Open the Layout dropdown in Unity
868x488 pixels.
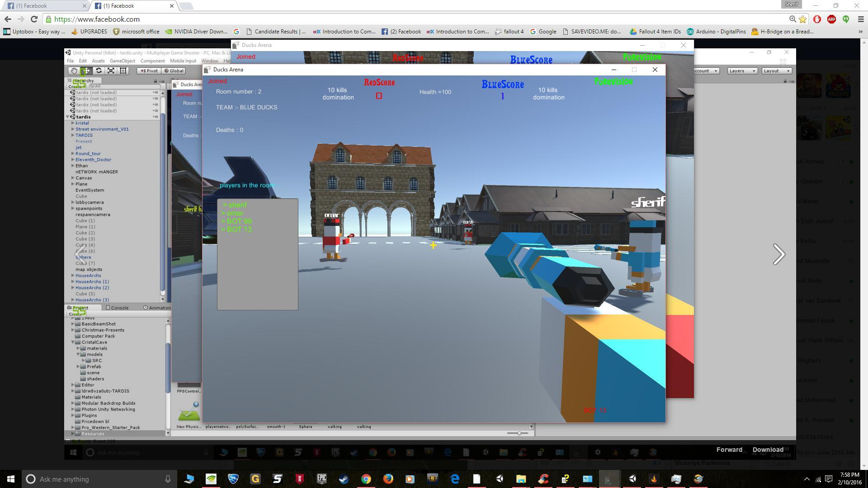point(777,71)
